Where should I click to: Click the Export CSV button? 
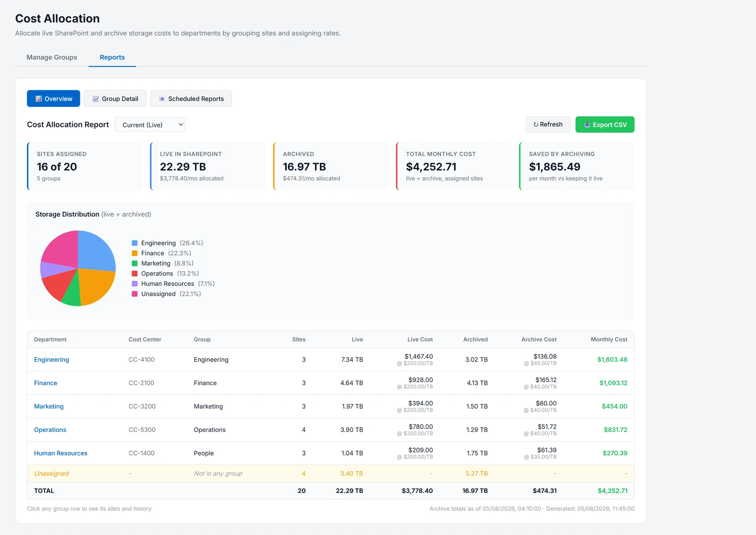pos(605,125)
